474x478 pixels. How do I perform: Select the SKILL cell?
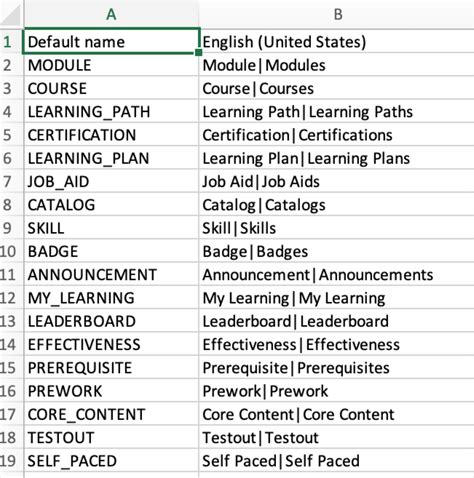click(111, 228)
